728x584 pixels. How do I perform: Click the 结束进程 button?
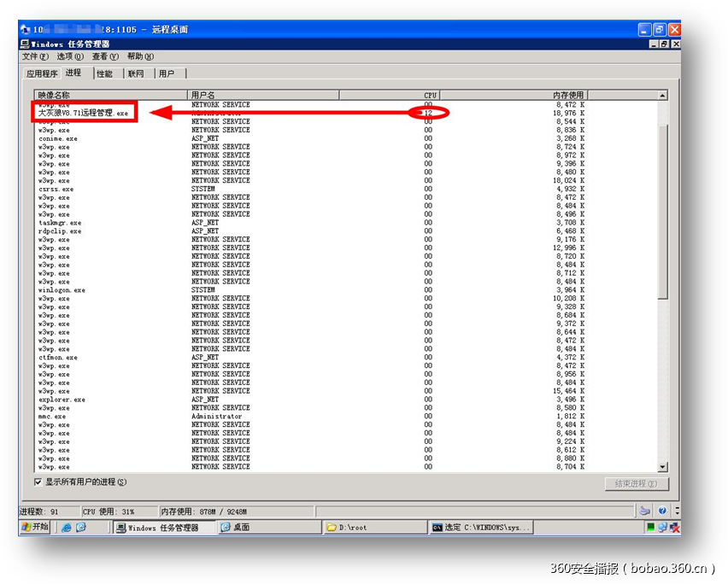click(636, 484)
